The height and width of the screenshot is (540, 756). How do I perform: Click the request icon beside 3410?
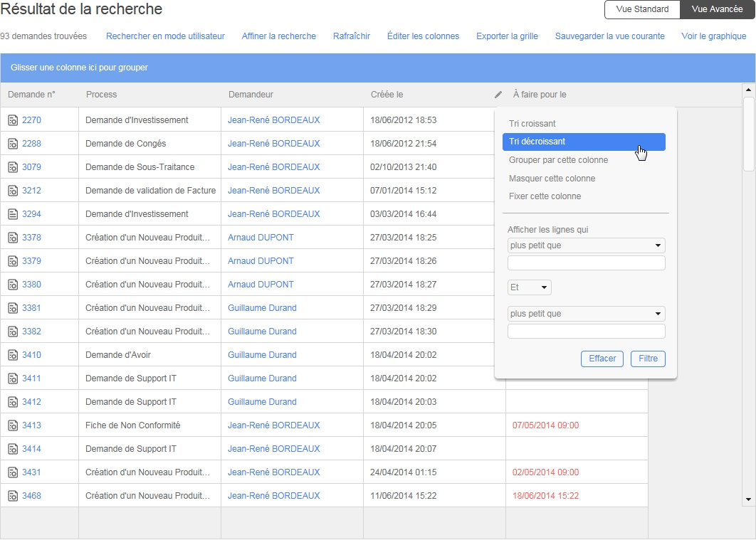[x=13, y=355]
